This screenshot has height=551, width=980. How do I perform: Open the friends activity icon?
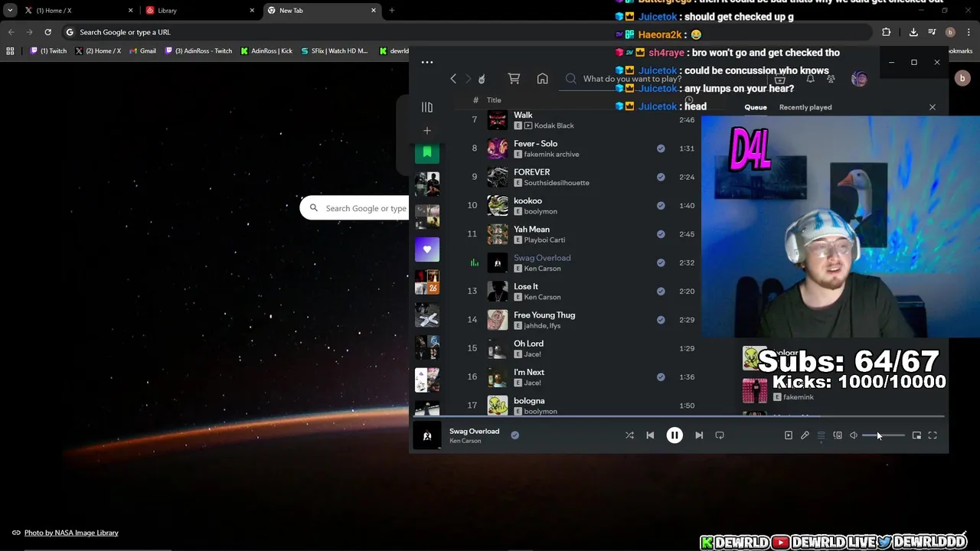[x=831, y=79]
